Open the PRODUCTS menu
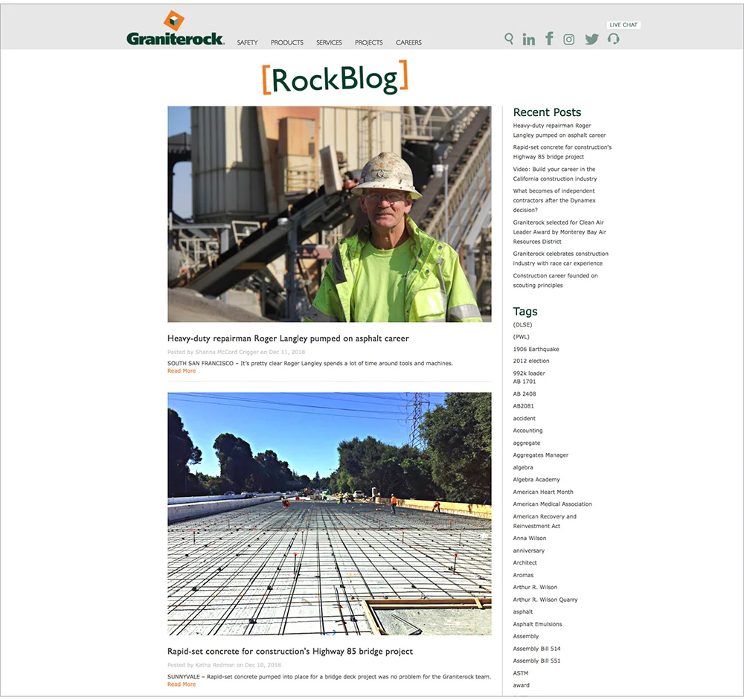 pos(286,42)
